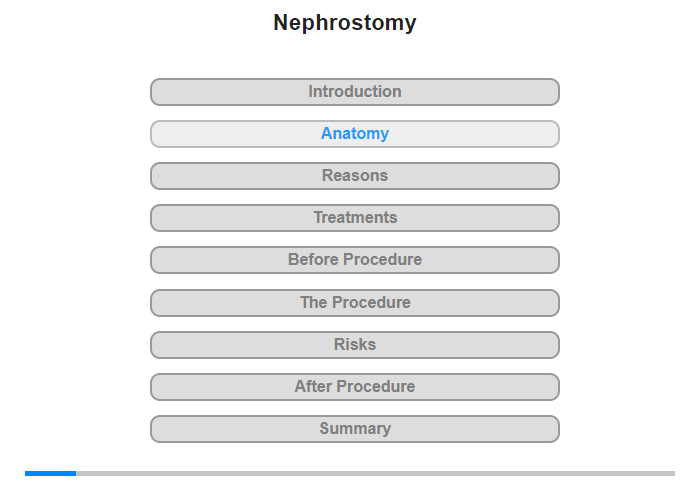Viewport: 700px width, 480px height.
Task: Select the highlighted Anatomy section
Action: point(355,134)
